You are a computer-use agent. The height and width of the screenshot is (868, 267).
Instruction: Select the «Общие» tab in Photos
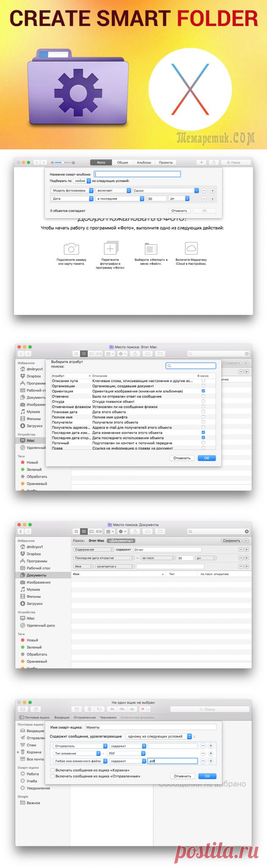(x=122, y=163)
